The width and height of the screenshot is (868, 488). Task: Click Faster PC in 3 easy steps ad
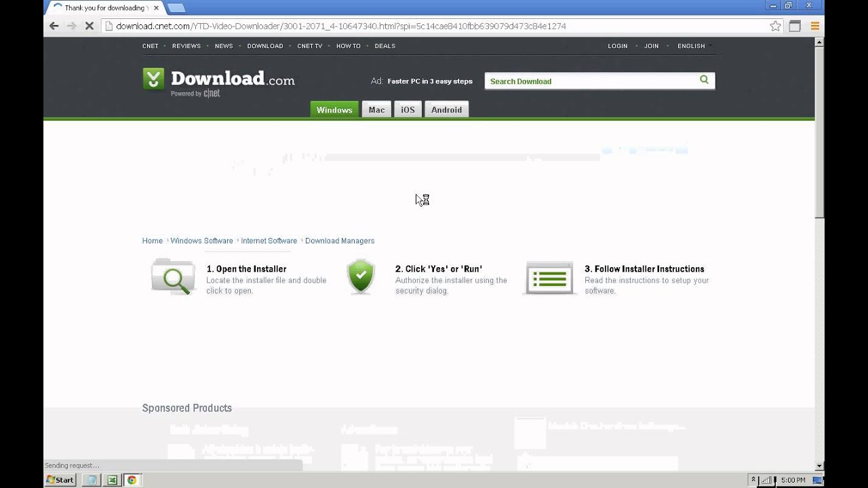point(430,81)
